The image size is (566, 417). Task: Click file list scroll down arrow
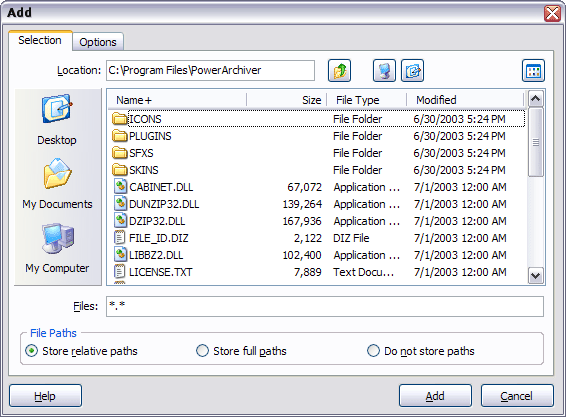click(536, 276)
